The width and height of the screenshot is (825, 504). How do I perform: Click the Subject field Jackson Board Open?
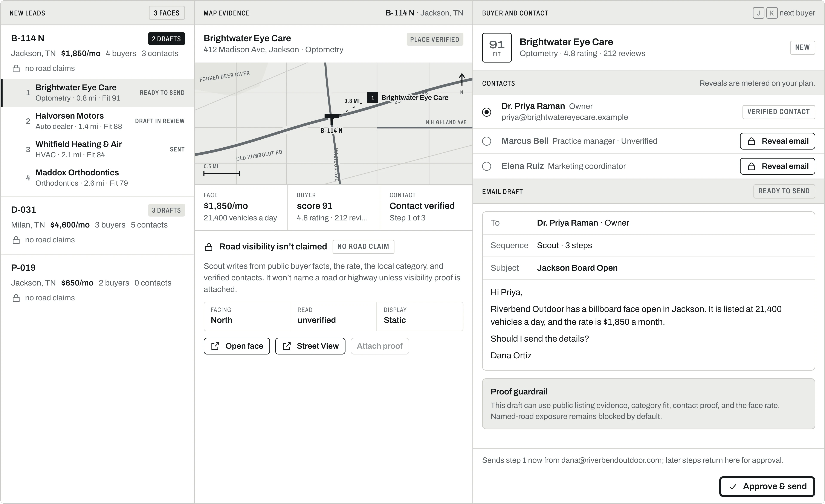pyautogui.click(x=649, y=268)
